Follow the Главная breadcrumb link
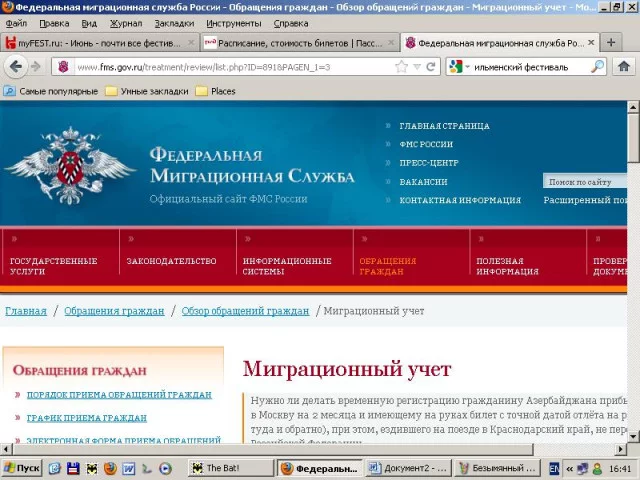This screenshot has height=480, width=640. [26, 311]
